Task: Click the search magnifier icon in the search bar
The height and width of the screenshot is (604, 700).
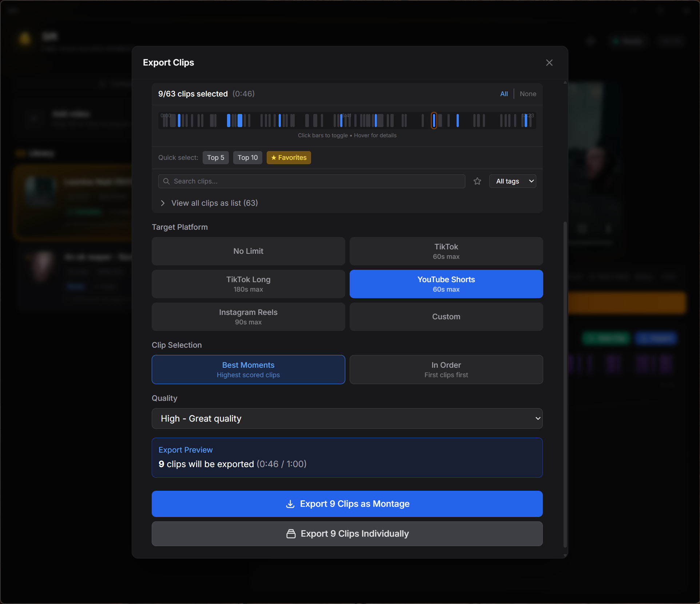Action: (x=167, y=181)
